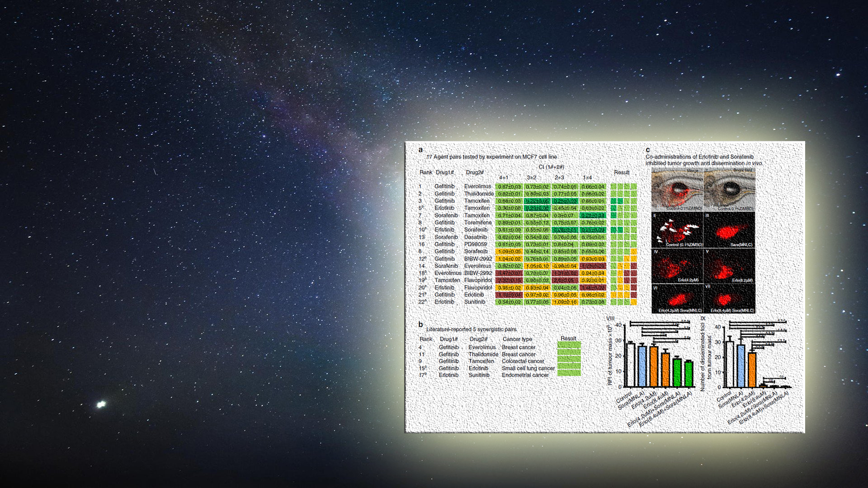The width and height of the screenshot is (868, 488).
Task: Click 'Thalidomide' in rank 2 row of table a
Action: 479,193
